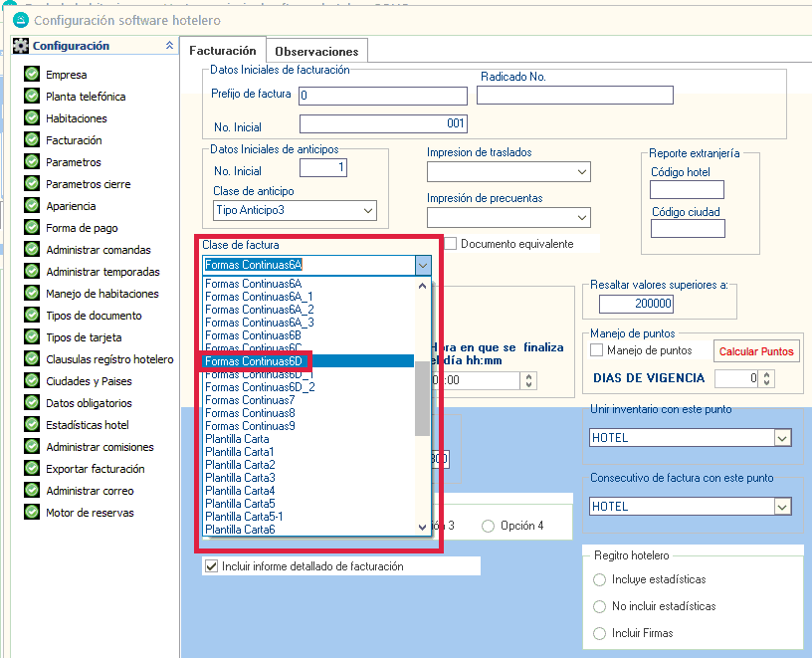Click the dropdown list scrollbar down arrow
The height and width of the screenshot is (658, 812).
(423, 529)
